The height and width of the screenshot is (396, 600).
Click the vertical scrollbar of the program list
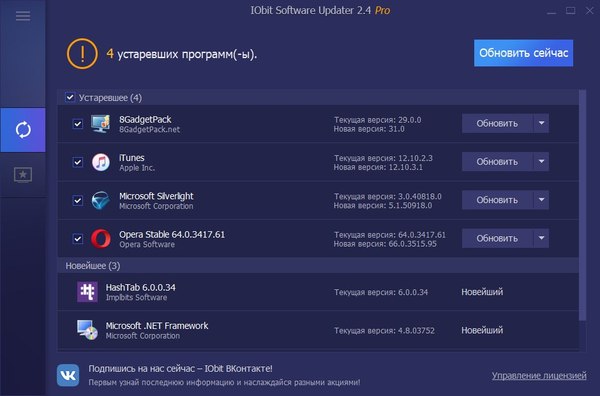[x=582, y=205]
